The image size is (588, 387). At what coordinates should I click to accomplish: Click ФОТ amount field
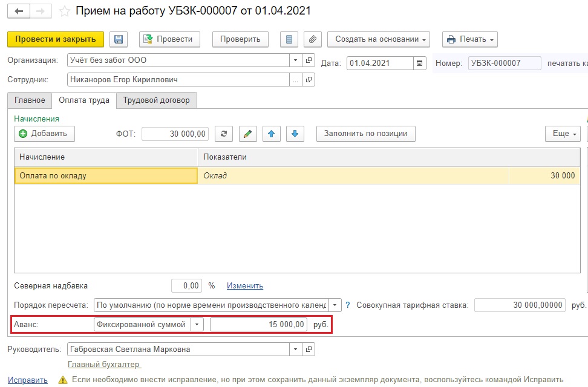[175, 134]
